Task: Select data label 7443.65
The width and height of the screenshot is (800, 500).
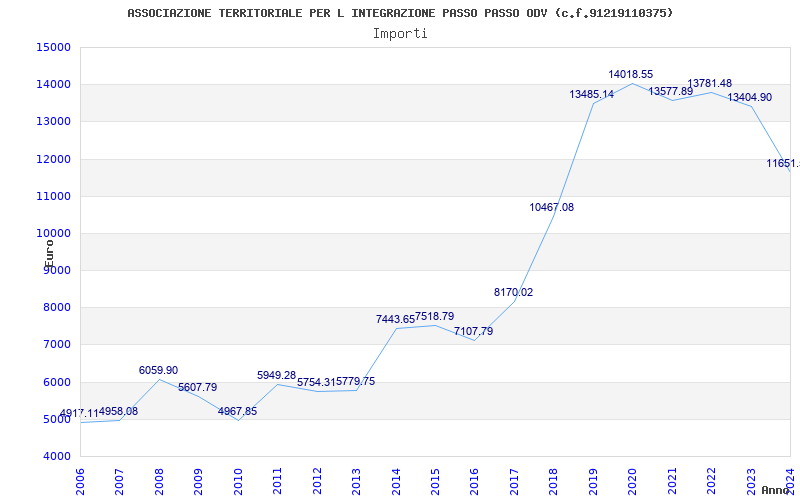Action: (x=395, y=319)
